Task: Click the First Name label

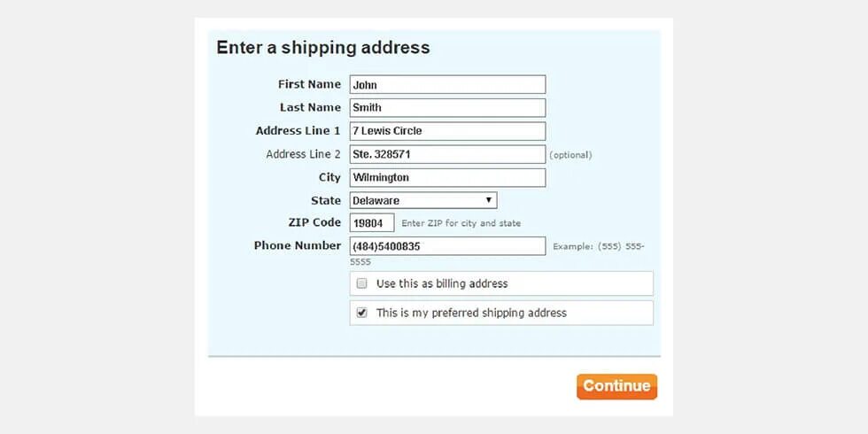Action: tap(309, 84)
